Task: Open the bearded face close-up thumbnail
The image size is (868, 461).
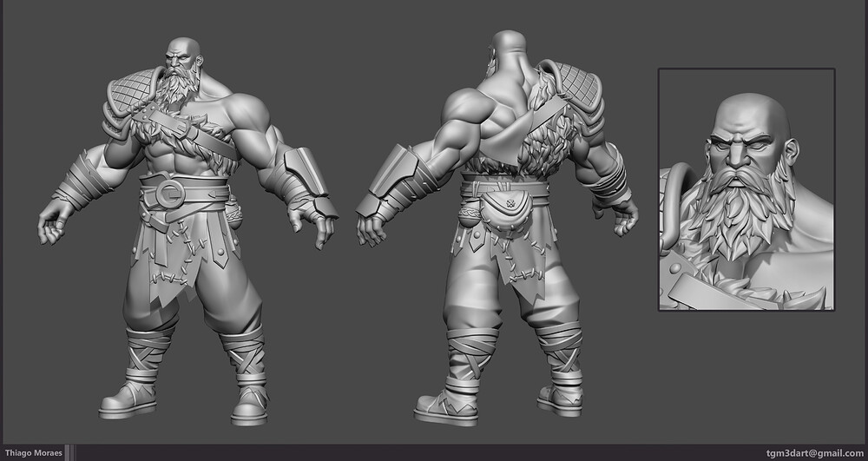Action: click(746, 189)
